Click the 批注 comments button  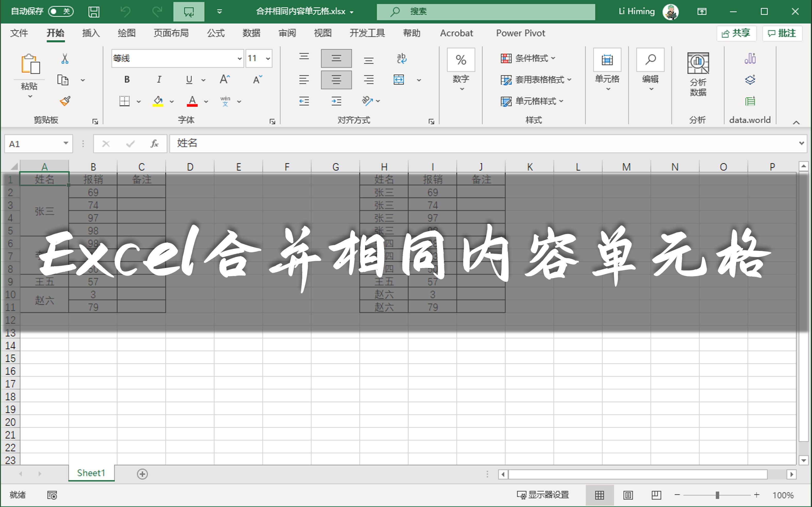(x=782, y=33)
